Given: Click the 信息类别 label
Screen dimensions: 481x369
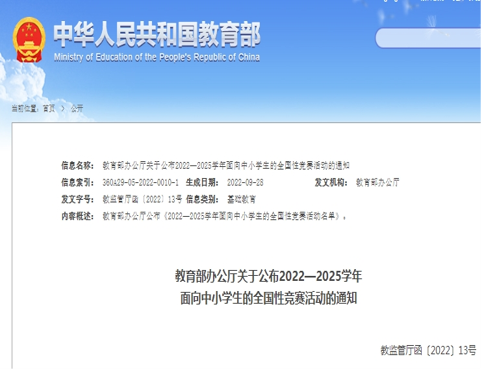Looking at the screenshot, I should tap(202, 199).
